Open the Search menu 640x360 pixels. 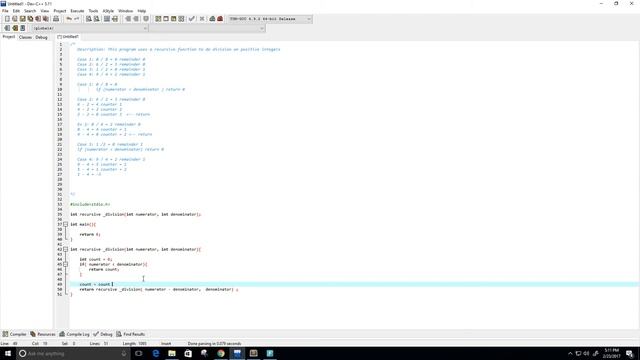coord(30,11)
